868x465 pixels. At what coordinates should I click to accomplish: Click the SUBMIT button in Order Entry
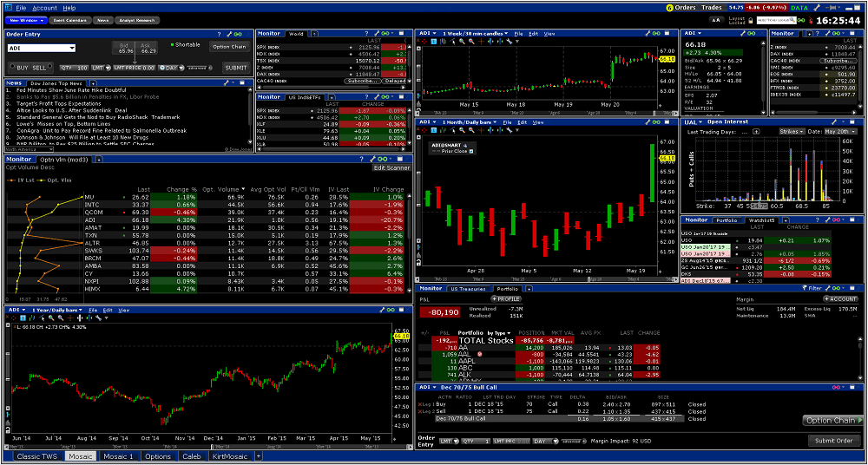(x=235, y=67)
